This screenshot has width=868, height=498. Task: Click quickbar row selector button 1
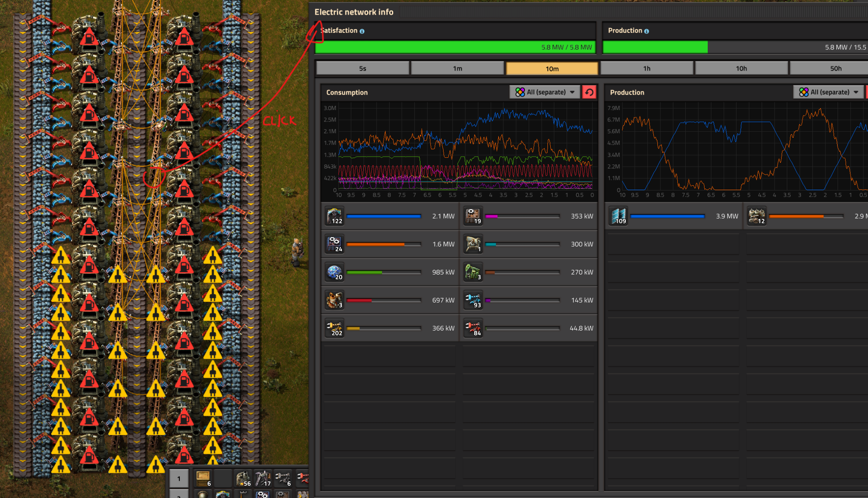[x=179, y=479]
